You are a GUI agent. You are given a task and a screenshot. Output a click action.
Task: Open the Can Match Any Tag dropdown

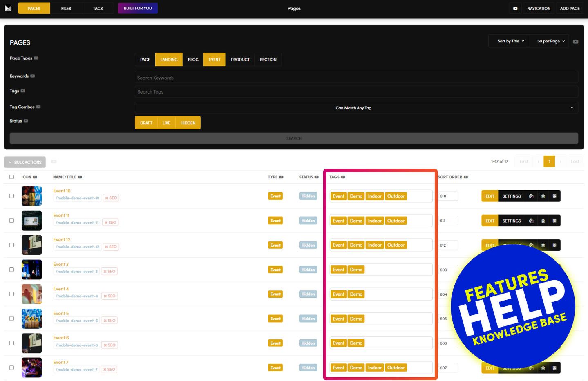(356, 108)
